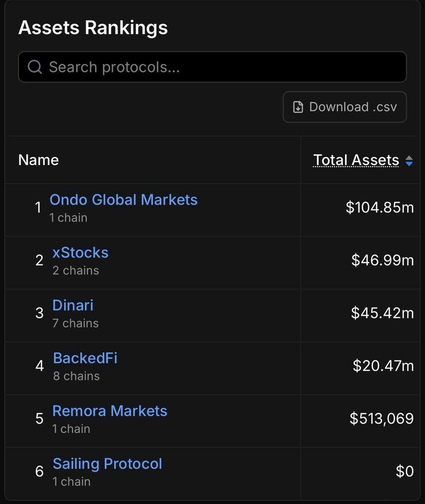Click the Assets Rankings title
425x504 pixels.
[x=93, y=28]
